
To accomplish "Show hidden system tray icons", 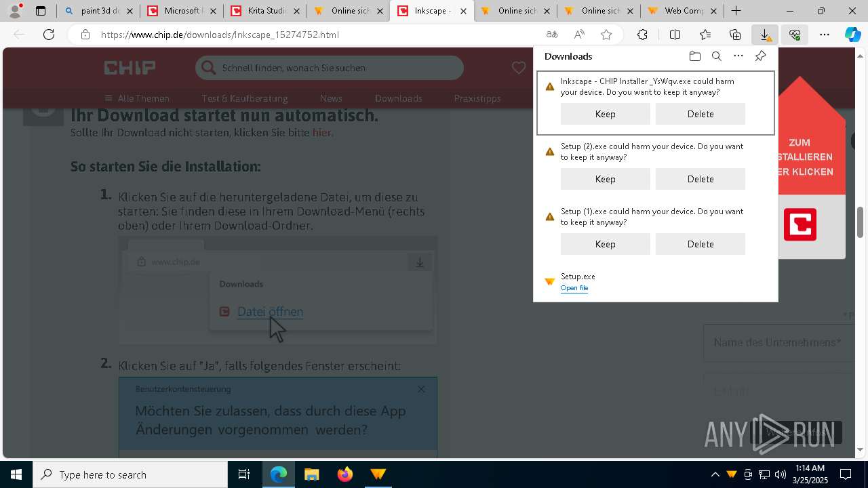I will point(715,474).
